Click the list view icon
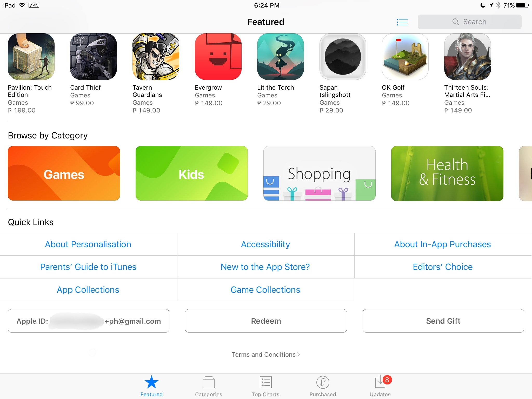 402,21
